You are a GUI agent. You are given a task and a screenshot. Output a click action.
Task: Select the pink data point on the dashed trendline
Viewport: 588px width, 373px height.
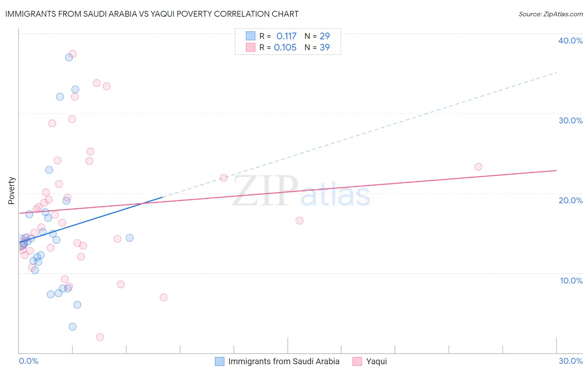point(224,178)
